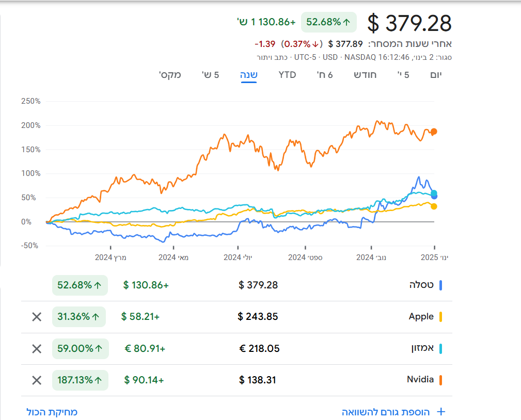Switch to the max (מקס') range tab
Viewport: 521px width, 420px height.
(170, 75)
